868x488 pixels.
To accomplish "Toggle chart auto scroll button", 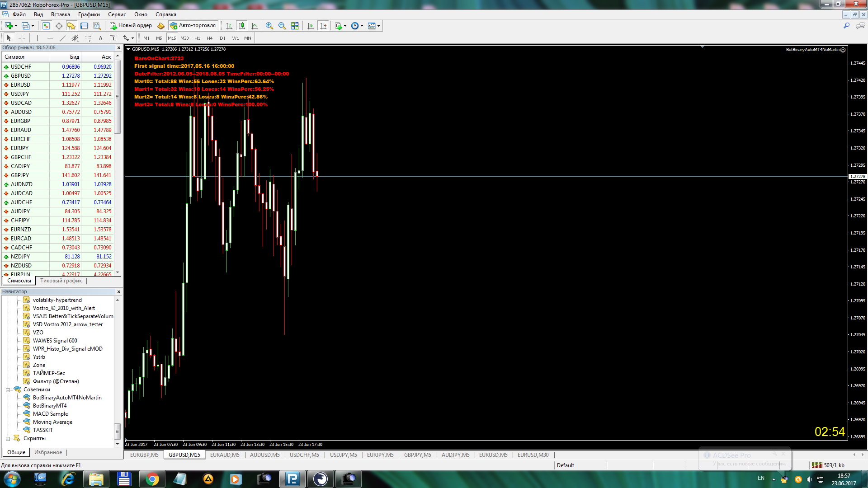I will pos(311,26).
